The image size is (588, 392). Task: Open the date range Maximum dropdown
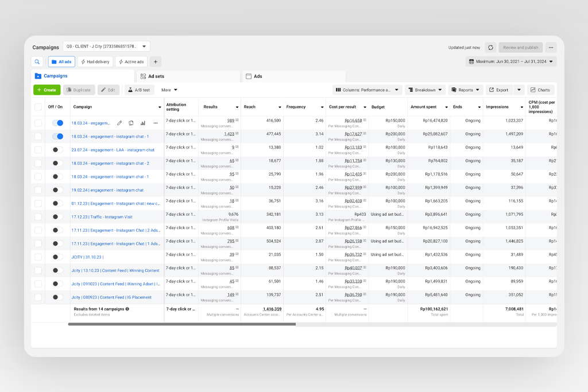511,61
